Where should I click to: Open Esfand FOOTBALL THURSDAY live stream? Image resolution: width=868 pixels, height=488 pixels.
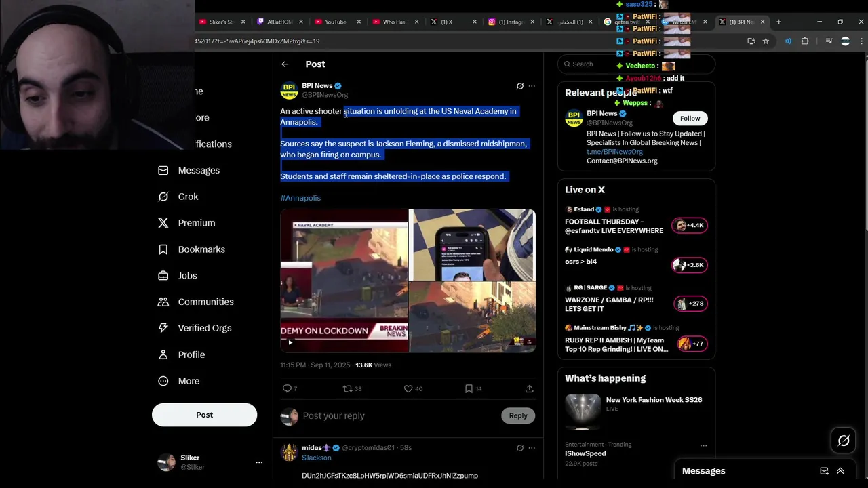pos(636,221)
